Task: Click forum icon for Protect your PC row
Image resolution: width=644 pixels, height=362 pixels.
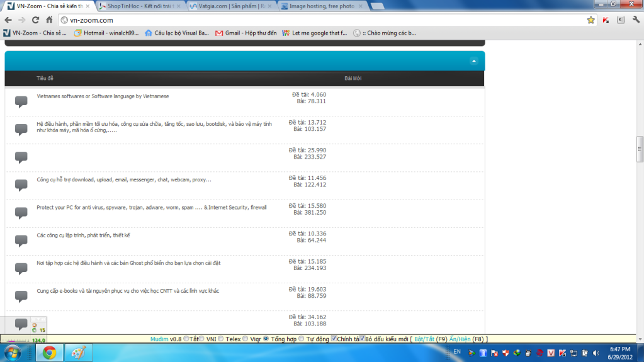Action: [21, 213]
